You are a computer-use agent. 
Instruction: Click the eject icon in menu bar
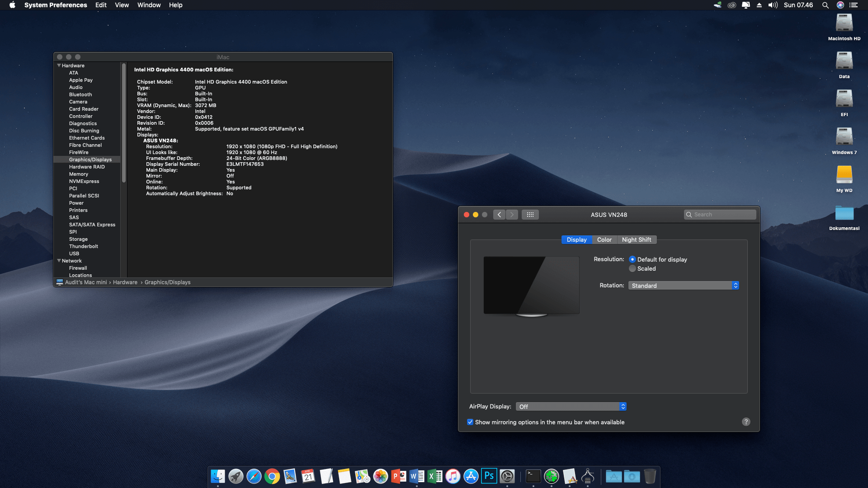pos(759,5)
